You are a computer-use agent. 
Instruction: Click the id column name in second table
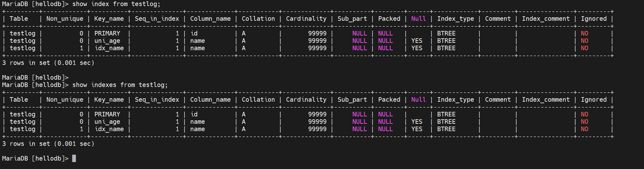(194, 114)
